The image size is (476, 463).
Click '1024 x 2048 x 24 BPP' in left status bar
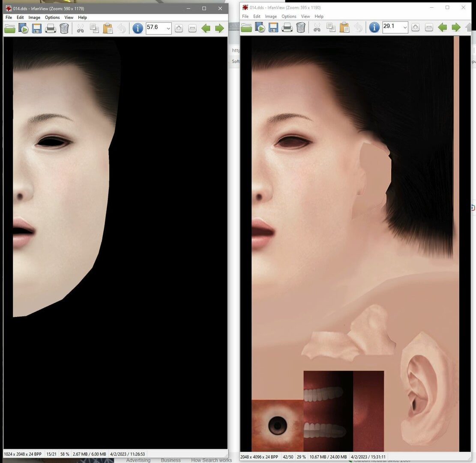click(x=23, y=454)
